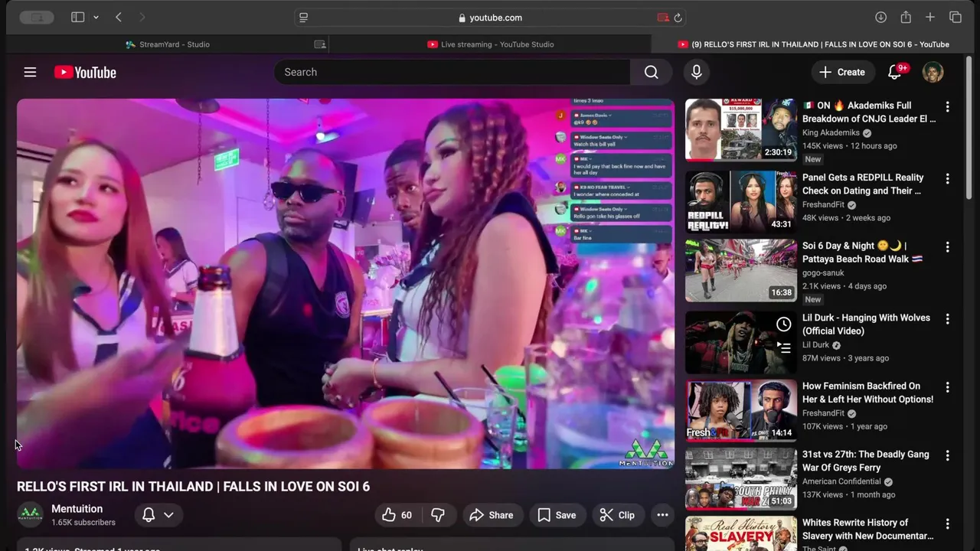This screenshot has height=551, width=980.
Task: Add Lil Durk video to queue
Action: pos(783,347)
